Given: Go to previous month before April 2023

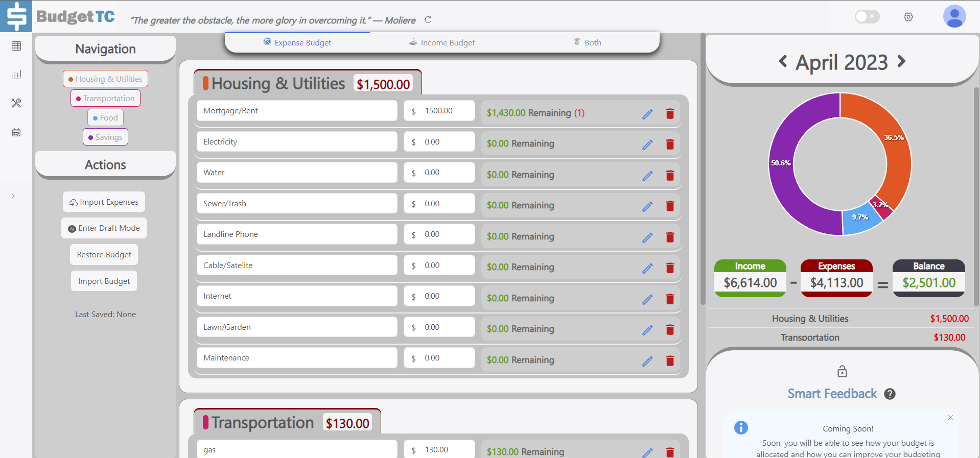Looking at the screenshot, I should pos(783,62).
